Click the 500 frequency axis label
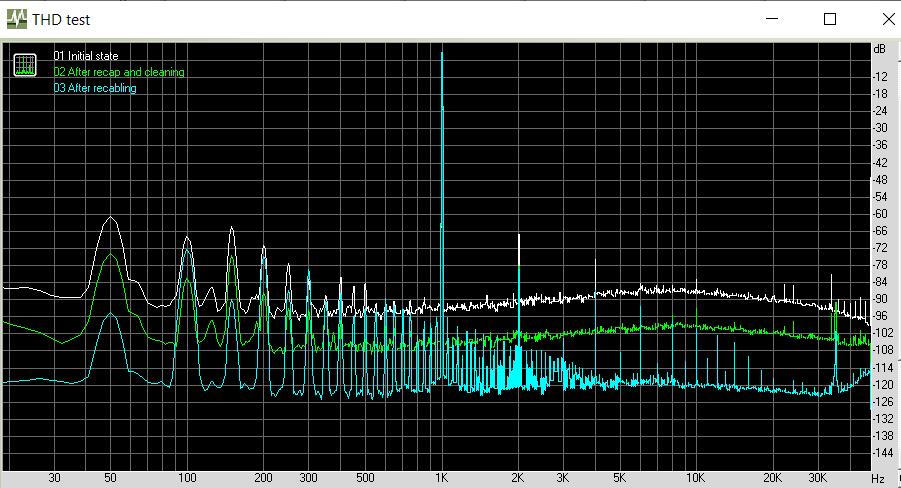 click(365, 478)
